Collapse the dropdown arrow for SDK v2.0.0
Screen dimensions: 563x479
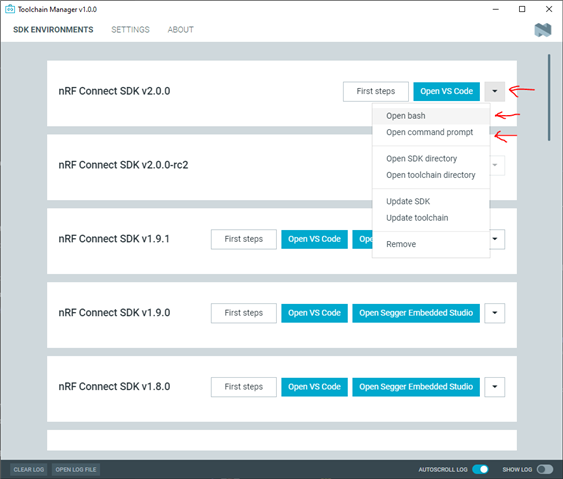click(494, 91)
